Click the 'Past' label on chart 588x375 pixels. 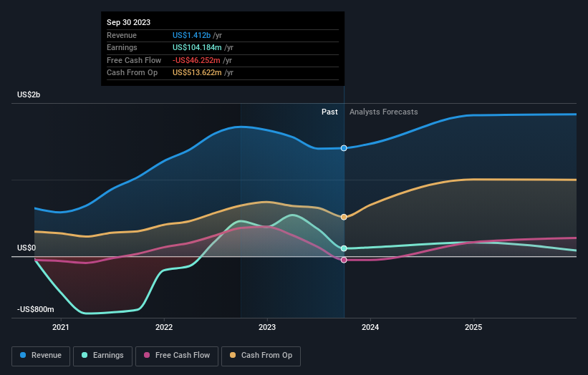click(329, 112)
